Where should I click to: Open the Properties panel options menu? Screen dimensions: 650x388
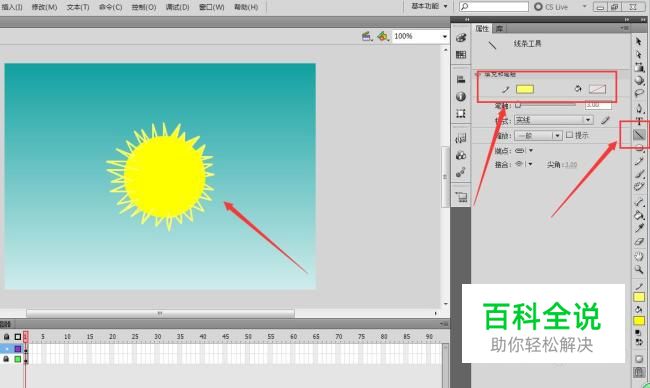[624, 28]
